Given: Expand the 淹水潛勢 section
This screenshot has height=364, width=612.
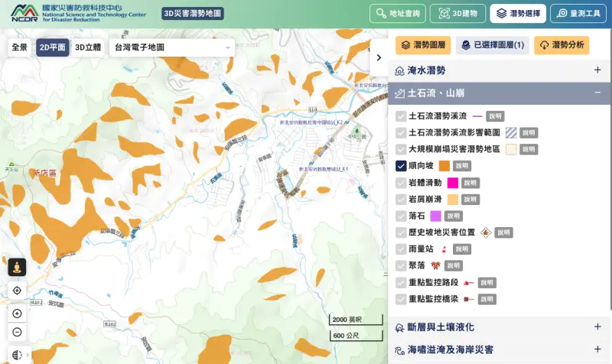Looking at the screenshot, I should click(x=597, y=70).
